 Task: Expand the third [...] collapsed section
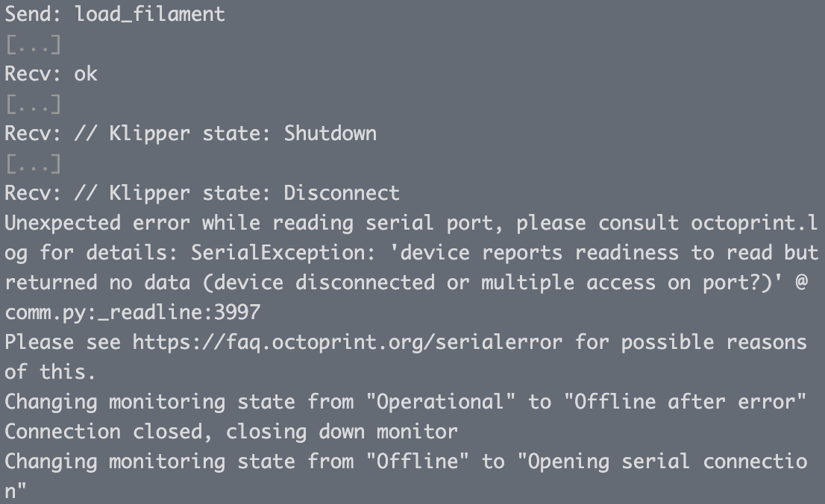pyautogui.click(x=33, y=163)
